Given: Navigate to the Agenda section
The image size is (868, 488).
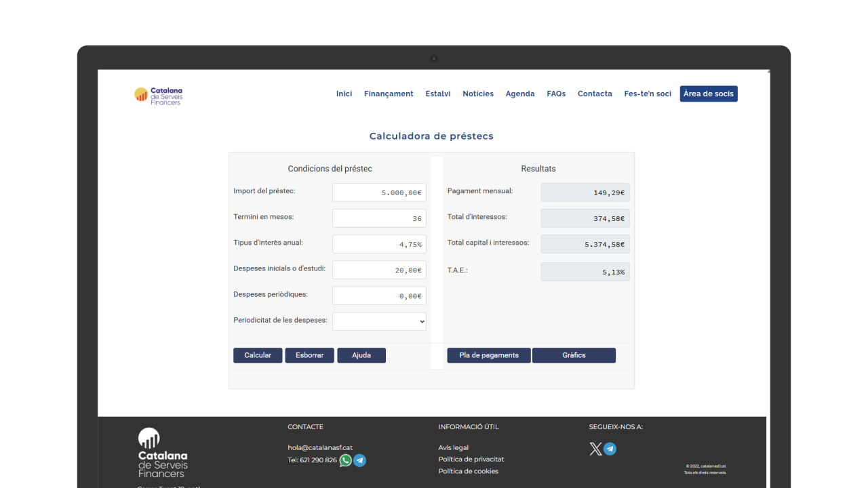Looking at the screenshot, I should click(x=520, y=94).
